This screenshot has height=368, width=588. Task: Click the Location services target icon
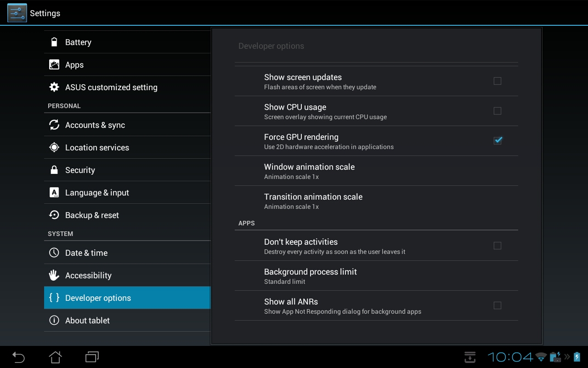(x=54, y=147)
